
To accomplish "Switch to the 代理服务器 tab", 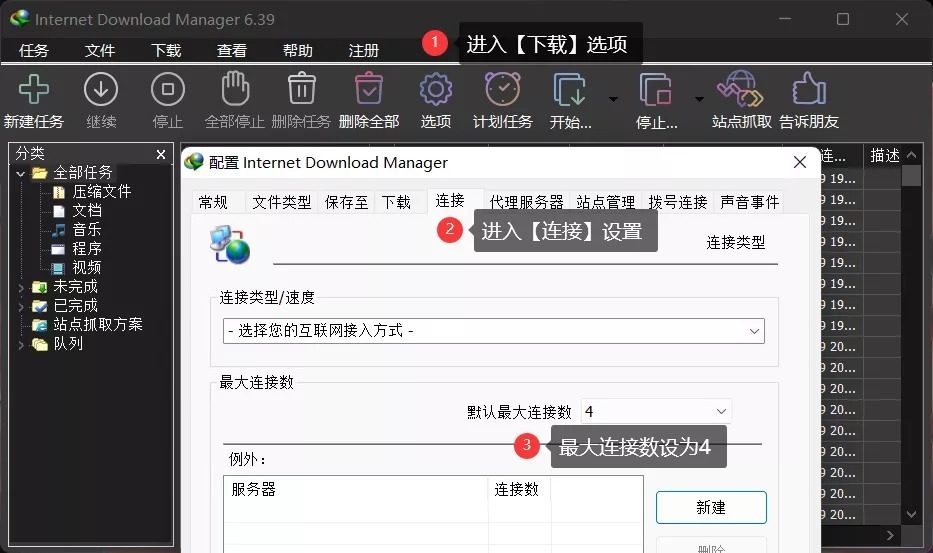I will (526, 202).
